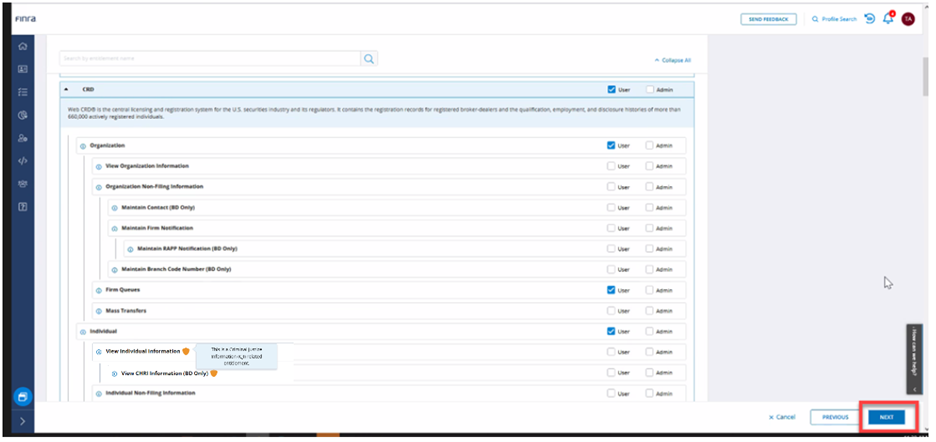The height and width of the screenshot is (442, 936).
Task: Click the notification bell icon
Action: pyautogui.click(x=888, y=19)
